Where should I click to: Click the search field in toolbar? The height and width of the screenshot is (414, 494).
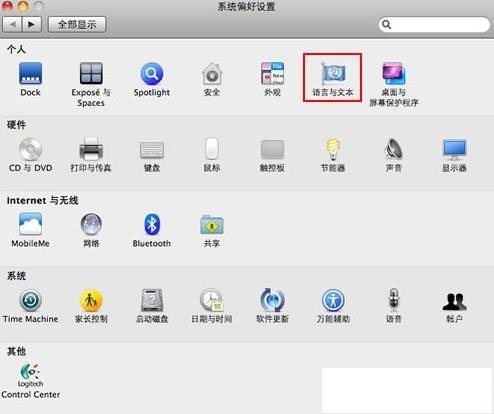pyautogui.click(x=434, y=24)
